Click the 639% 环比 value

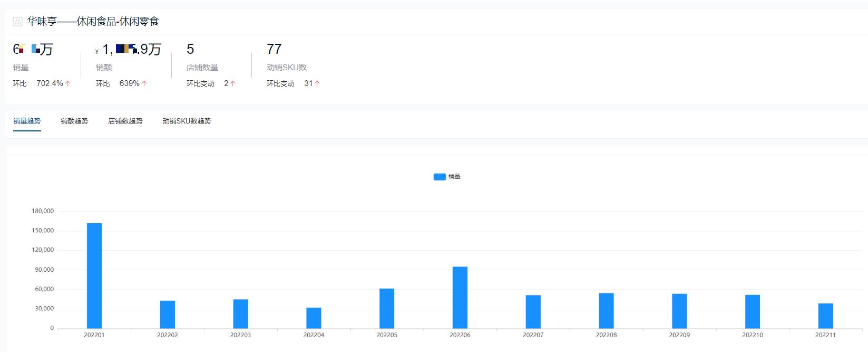click(x=130, y=83)
